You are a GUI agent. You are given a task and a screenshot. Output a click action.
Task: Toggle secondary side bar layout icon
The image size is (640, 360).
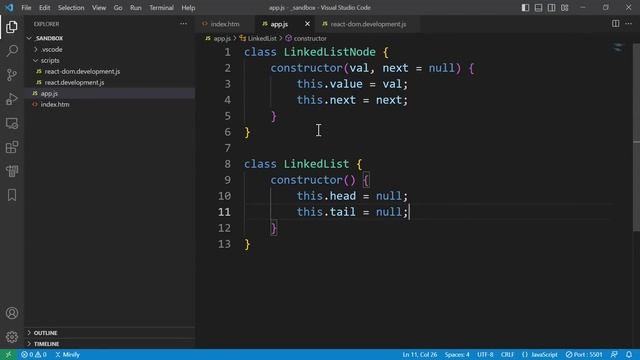(x=551, y=8)
